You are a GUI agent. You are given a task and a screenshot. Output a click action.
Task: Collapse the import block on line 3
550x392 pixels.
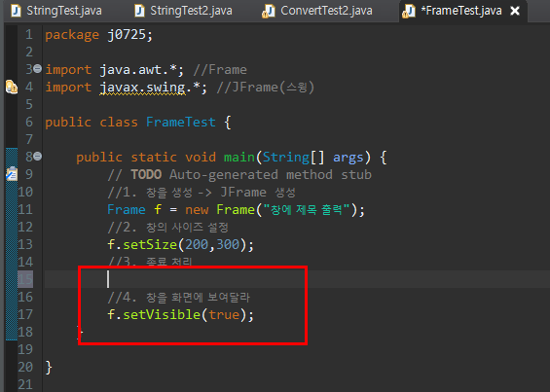coord(38,69)
